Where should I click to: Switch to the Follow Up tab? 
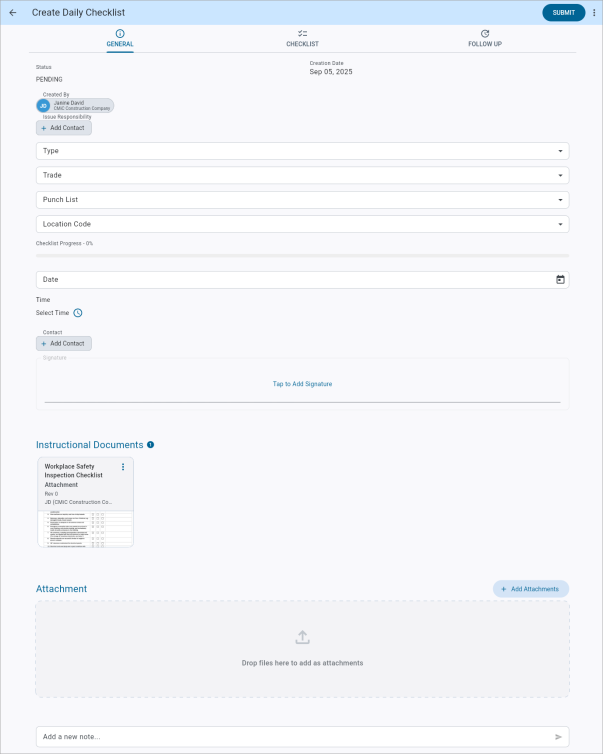point(485,39)
